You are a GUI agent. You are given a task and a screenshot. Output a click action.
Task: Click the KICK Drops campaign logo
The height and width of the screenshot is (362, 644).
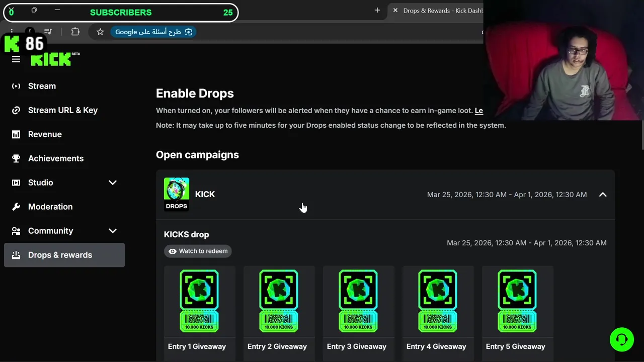coord(177,194)
